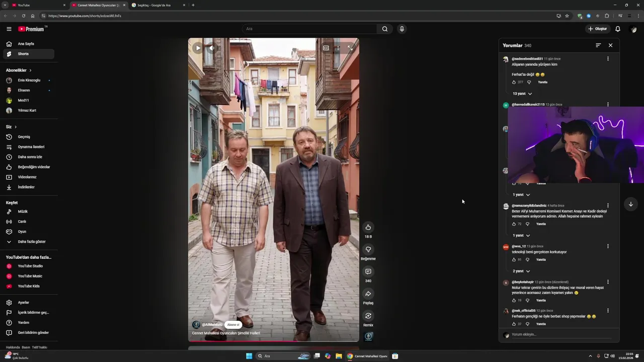
Task: Expand the Siz section chevron
Action: point(16,127)
